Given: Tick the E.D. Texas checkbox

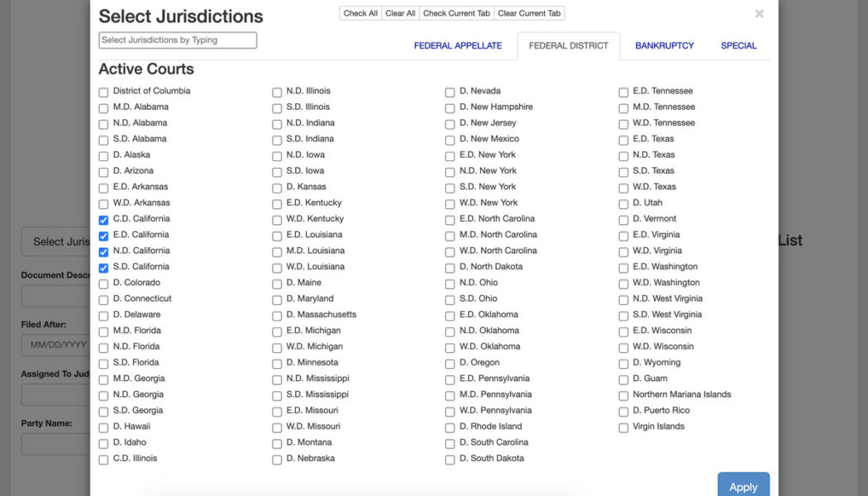Looking at the screenshot, I should coord(623,140).
